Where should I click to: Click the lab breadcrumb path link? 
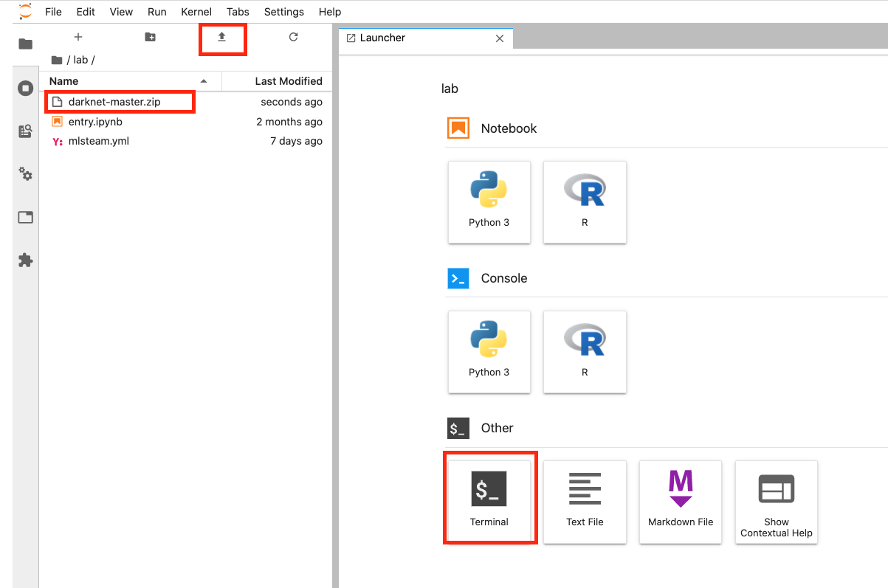80,60
